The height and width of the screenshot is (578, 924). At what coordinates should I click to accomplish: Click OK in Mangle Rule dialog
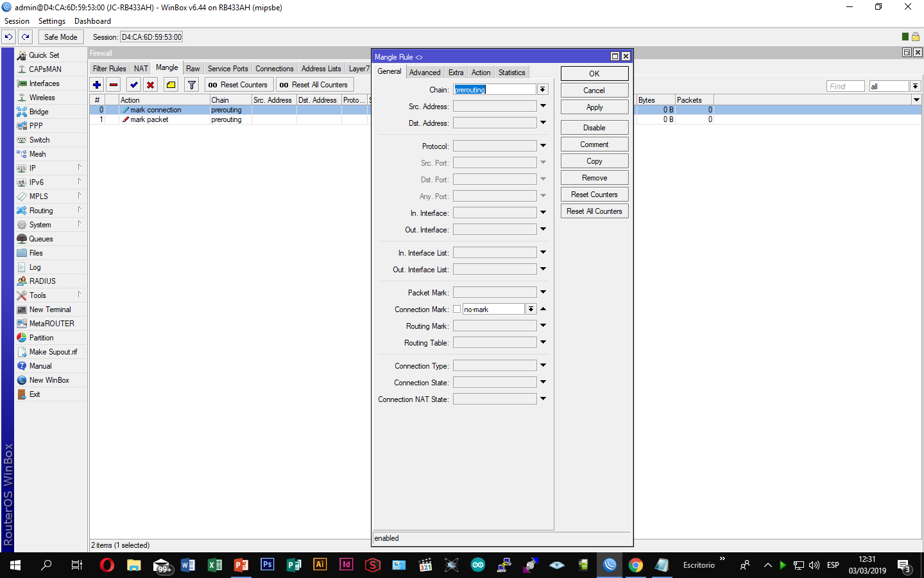pos(594,74)
